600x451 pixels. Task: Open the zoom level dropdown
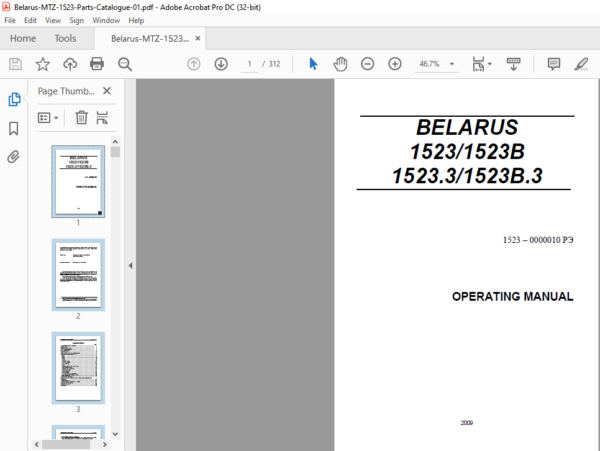452,64
